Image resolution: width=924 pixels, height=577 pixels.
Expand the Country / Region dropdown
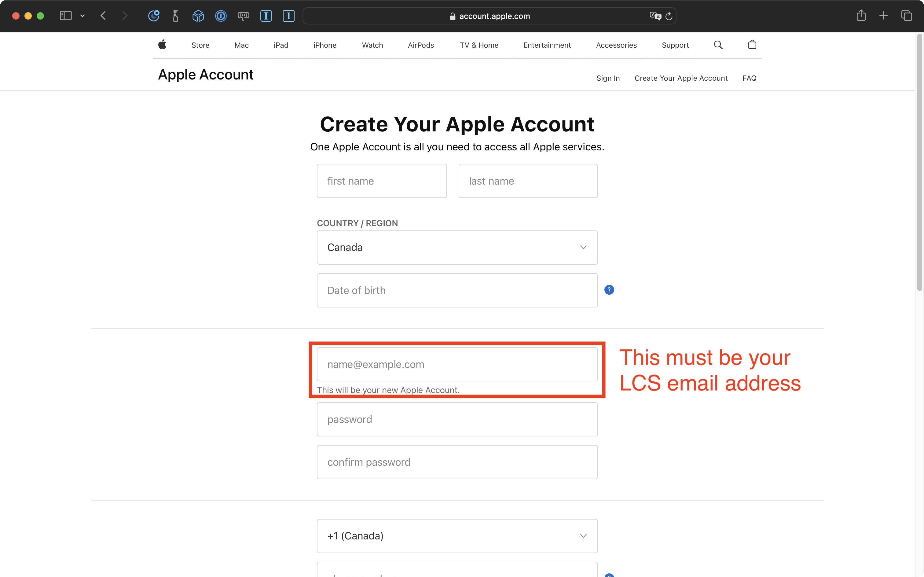(457, 247)
